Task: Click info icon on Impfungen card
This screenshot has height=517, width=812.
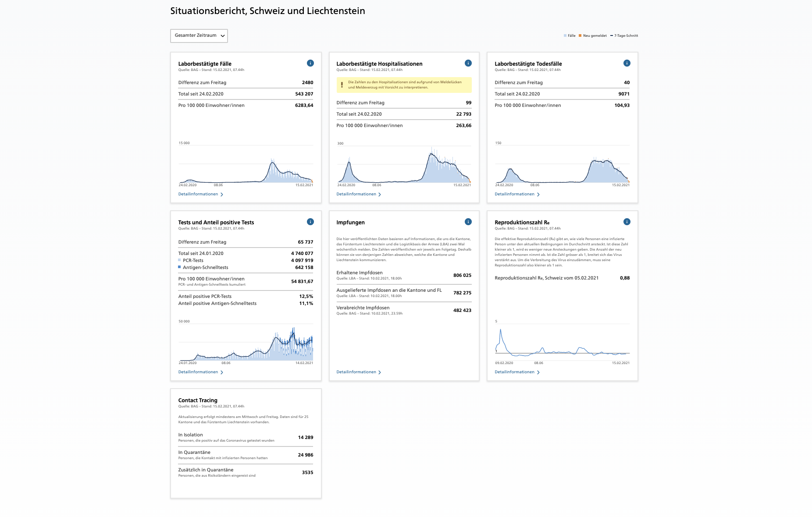Action: pos(468,222)
